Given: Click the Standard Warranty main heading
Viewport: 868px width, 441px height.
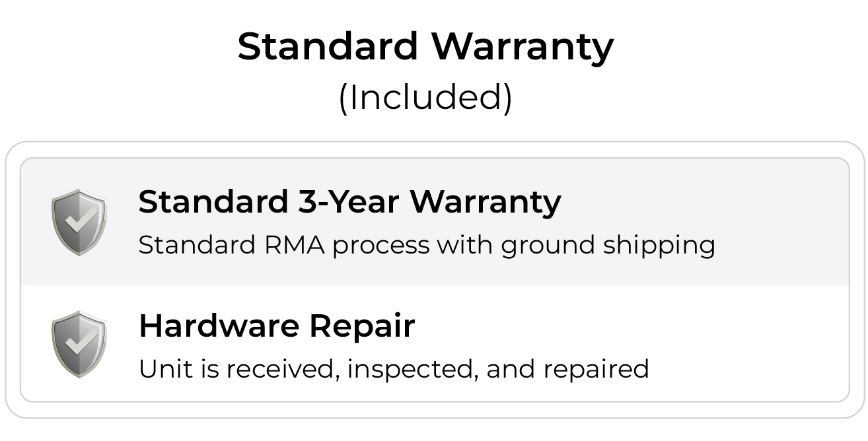Looking at the screenshot, I should [x=425, y=47].
